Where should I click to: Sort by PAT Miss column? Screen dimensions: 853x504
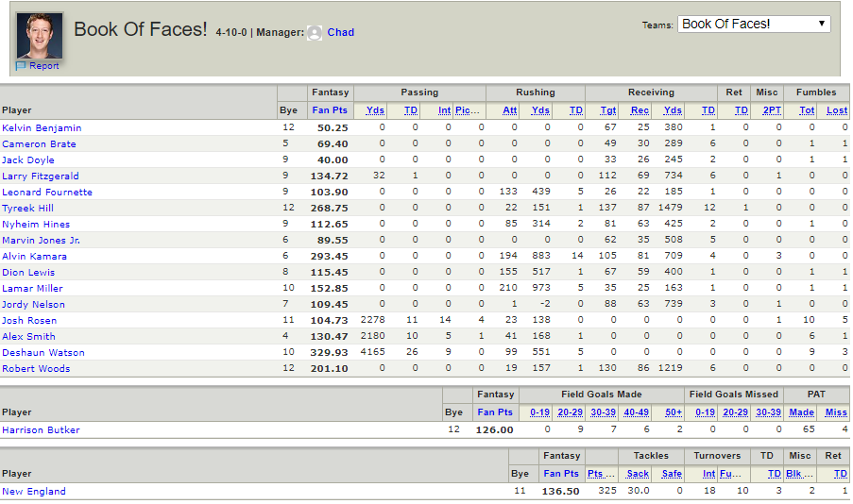[836, 412]
